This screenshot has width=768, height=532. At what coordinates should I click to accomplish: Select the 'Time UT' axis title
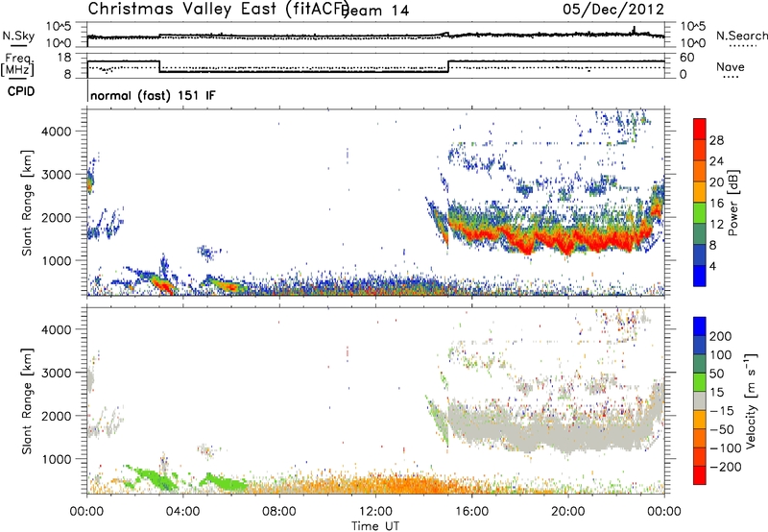pos(375,526)
